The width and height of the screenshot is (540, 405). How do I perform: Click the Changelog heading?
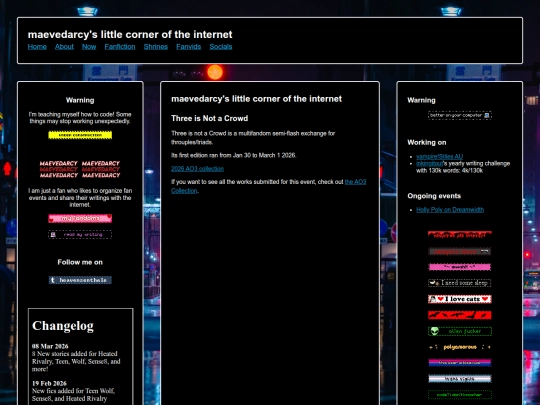[63, 325]
